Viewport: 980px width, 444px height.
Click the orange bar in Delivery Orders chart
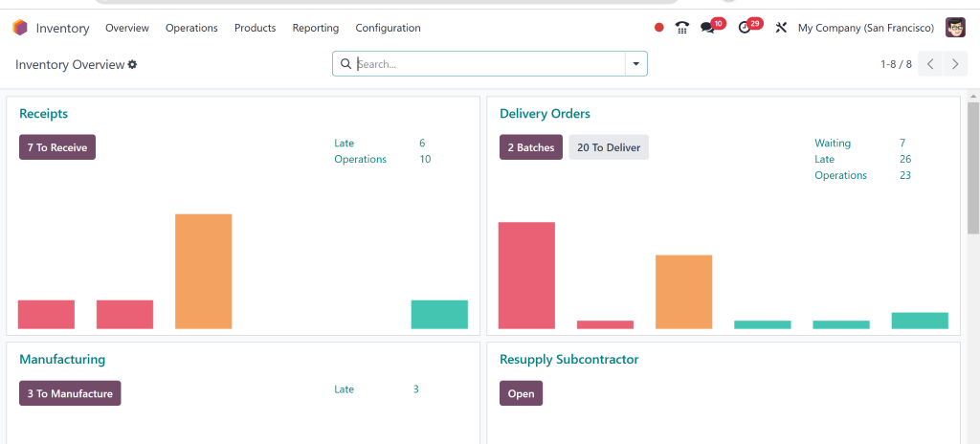coord(683,292)
